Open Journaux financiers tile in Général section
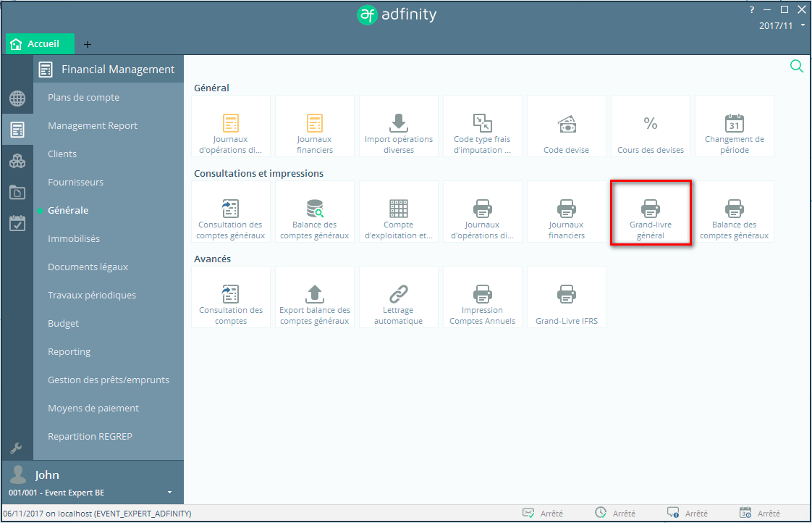Viewport: 812px width, 523px height. (x=314, y=126)
